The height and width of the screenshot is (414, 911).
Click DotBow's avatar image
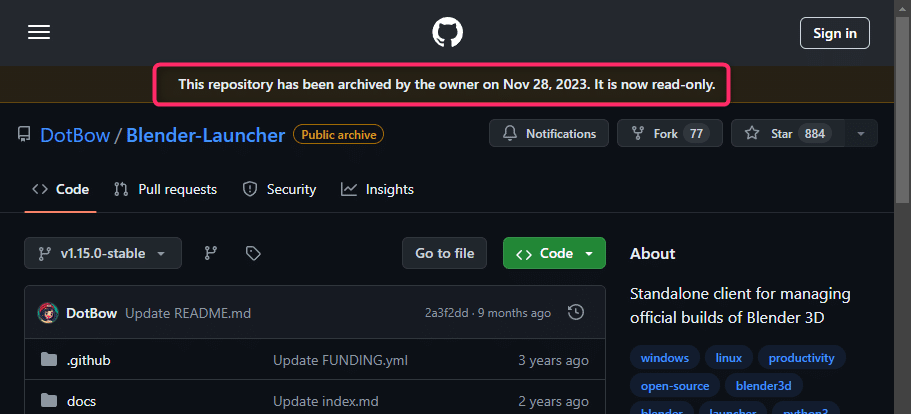[x=47, y=313]
